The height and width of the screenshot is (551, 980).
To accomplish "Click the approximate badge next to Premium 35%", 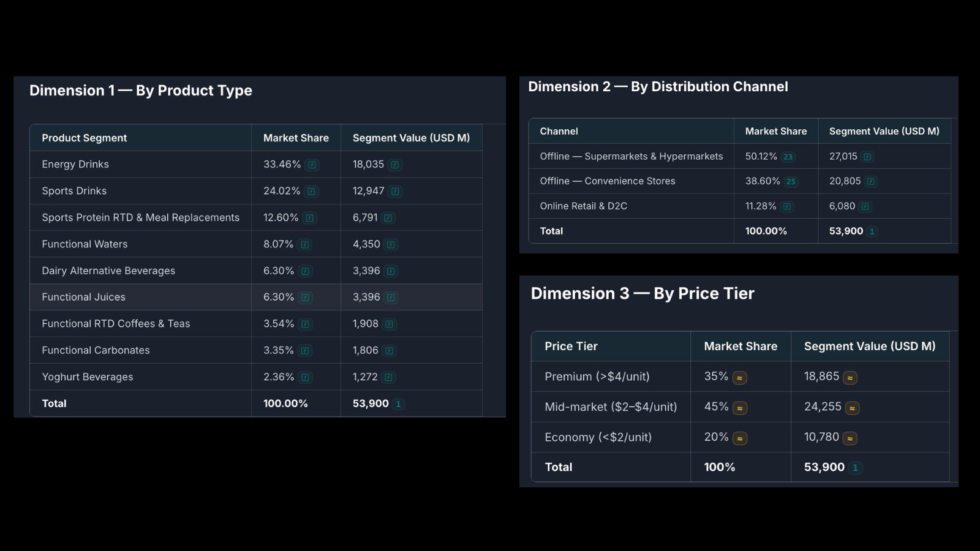I will click(740, 378).
